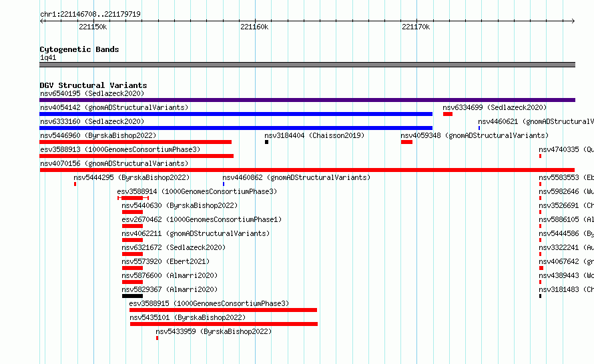This screenshot has width=594, height=364.
Task: Open nsv6333160 (Sedlazeck2020) label
Action: pos(92,121)
